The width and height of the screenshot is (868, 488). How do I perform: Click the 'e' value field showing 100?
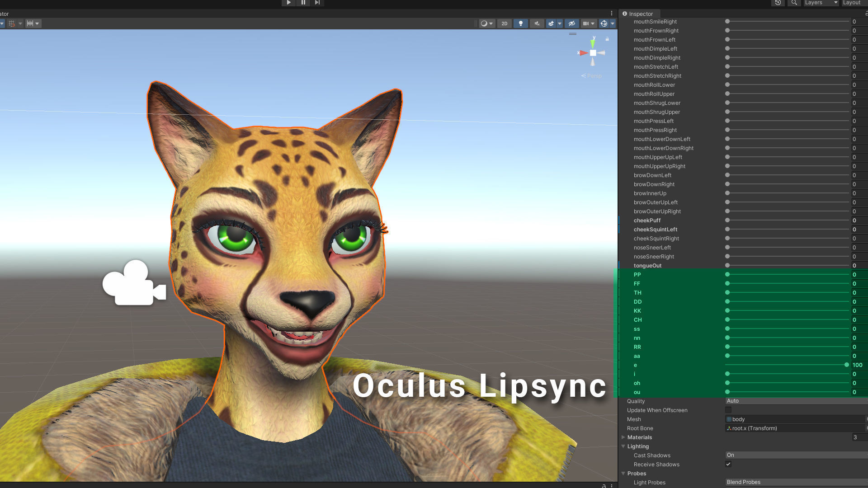coord(859,365)
